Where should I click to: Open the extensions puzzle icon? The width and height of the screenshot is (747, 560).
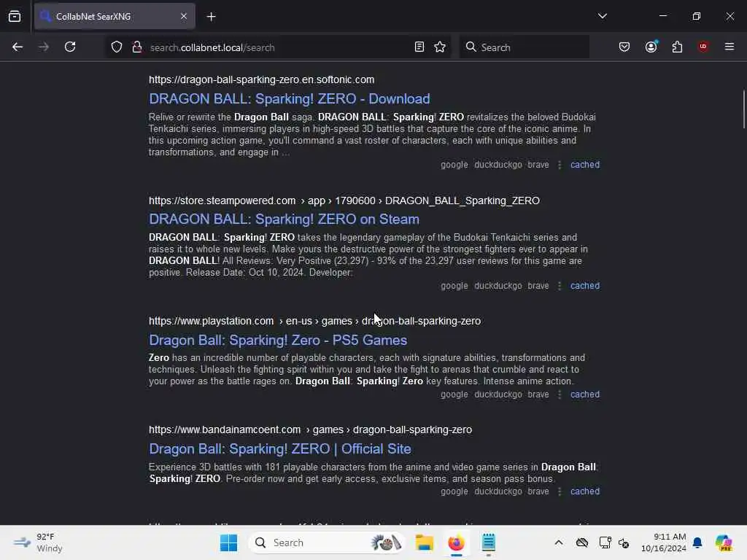coord(677,47)
